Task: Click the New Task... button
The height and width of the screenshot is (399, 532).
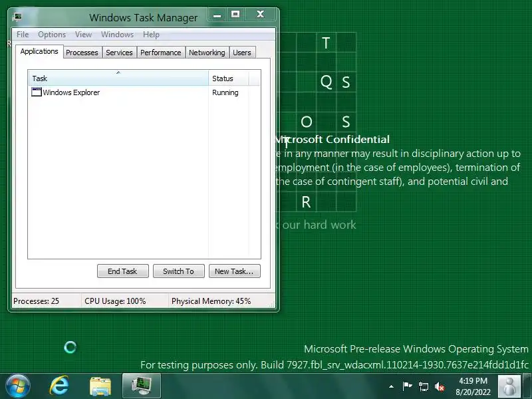Action: tap(235, 271)
